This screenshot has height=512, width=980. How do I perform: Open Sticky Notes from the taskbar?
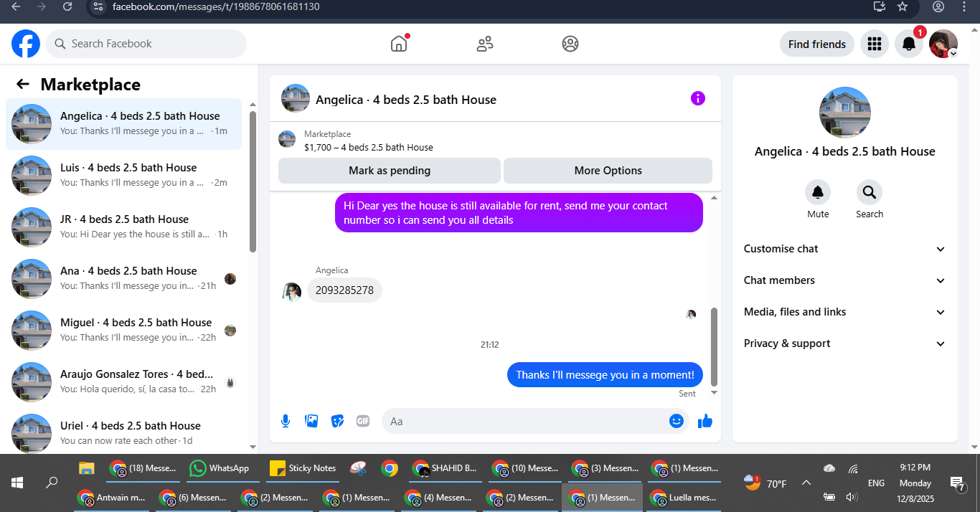tap(304, 468)
